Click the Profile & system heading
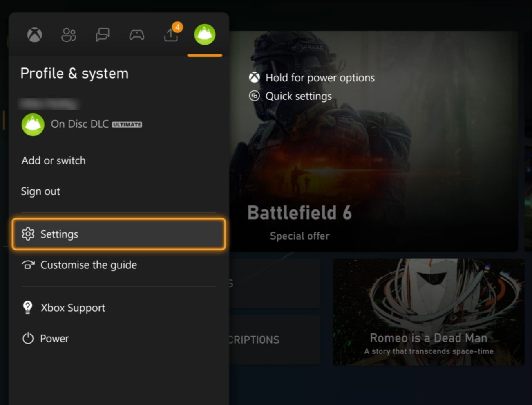 tap(74, 74)
